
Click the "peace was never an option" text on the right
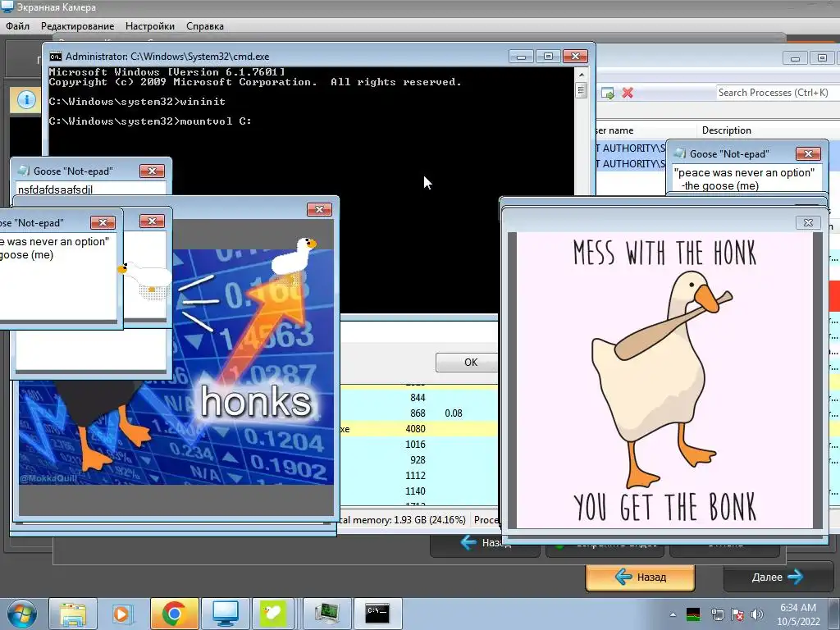pos(744,172)
